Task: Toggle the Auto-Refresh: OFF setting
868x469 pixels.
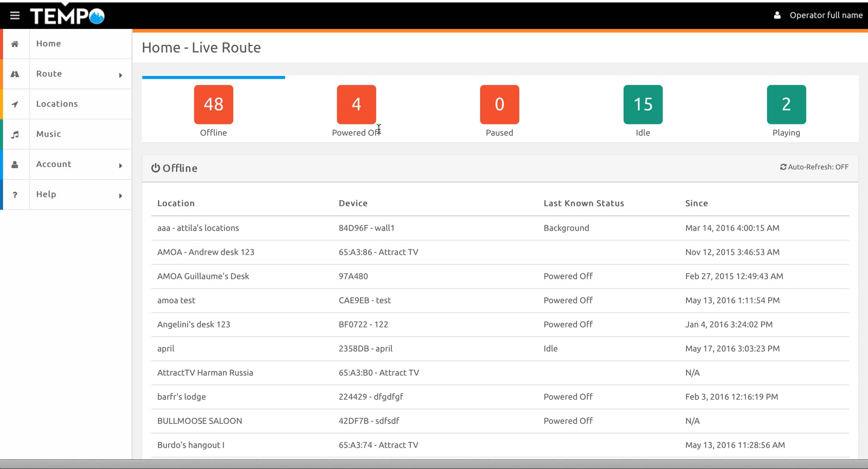Action: (x=814, y=167)
